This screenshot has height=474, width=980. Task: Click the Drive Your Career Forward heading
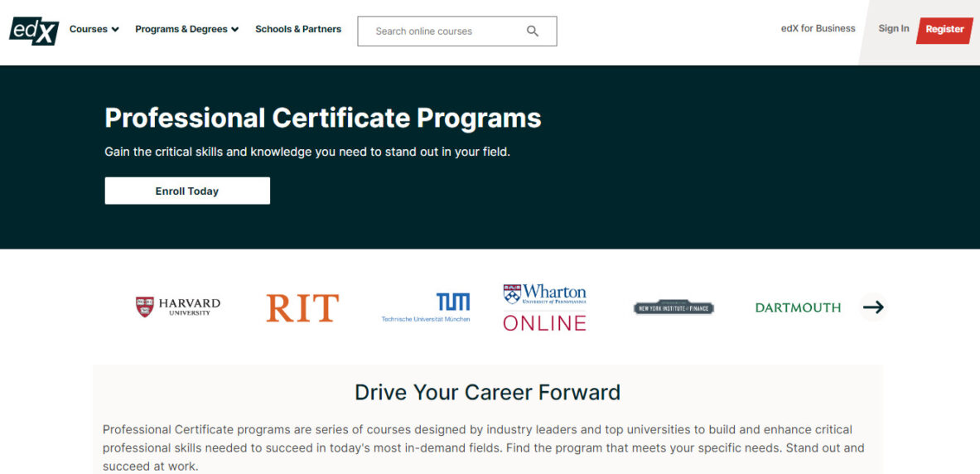[487, 392]
